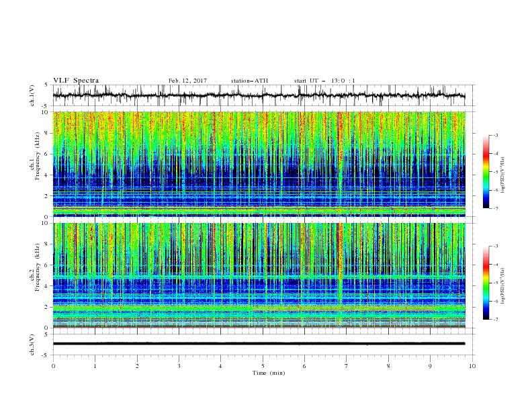Select the ch.2 "Frequency (kHz)" axis label
Image resolution: width=532 pixels, height=411 pixels.
tap(37, 267)
